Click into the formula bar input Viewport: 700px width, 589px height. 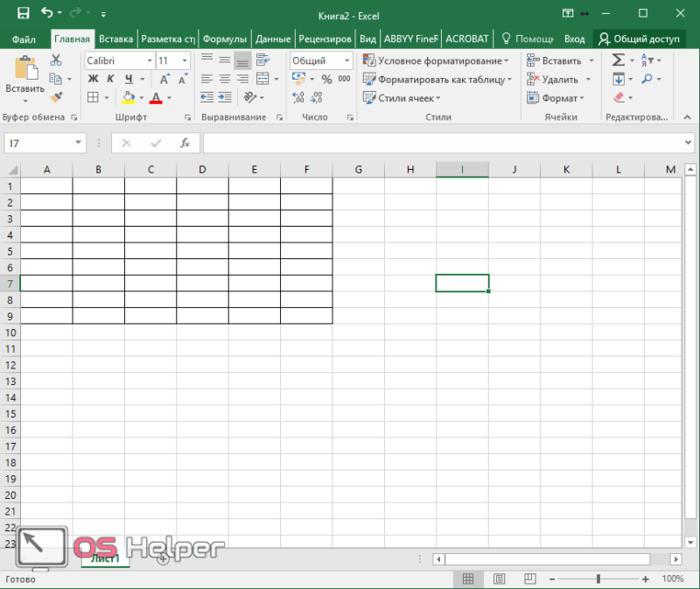(x=442, y=143)
